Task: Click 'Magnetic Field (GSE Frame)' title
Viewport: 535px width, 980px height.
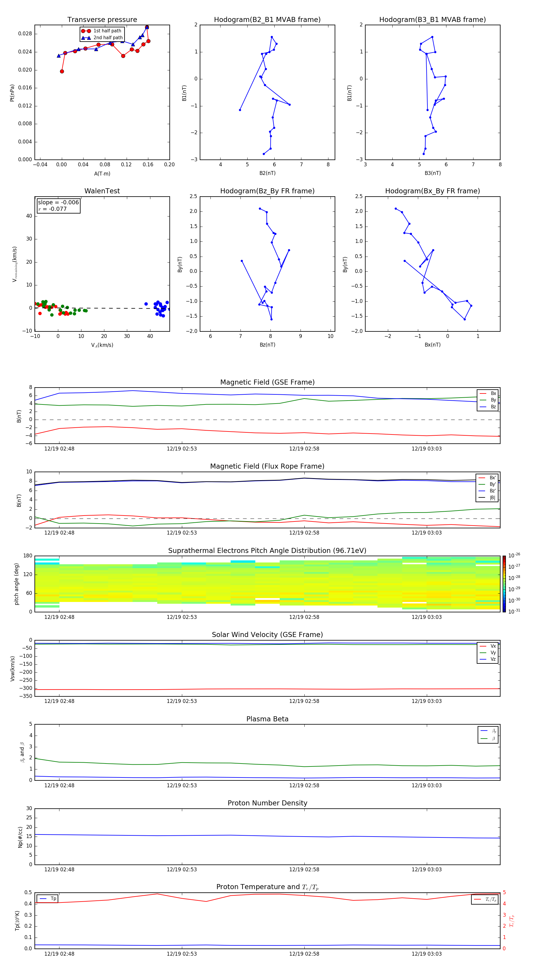Action: pos(267,382)
